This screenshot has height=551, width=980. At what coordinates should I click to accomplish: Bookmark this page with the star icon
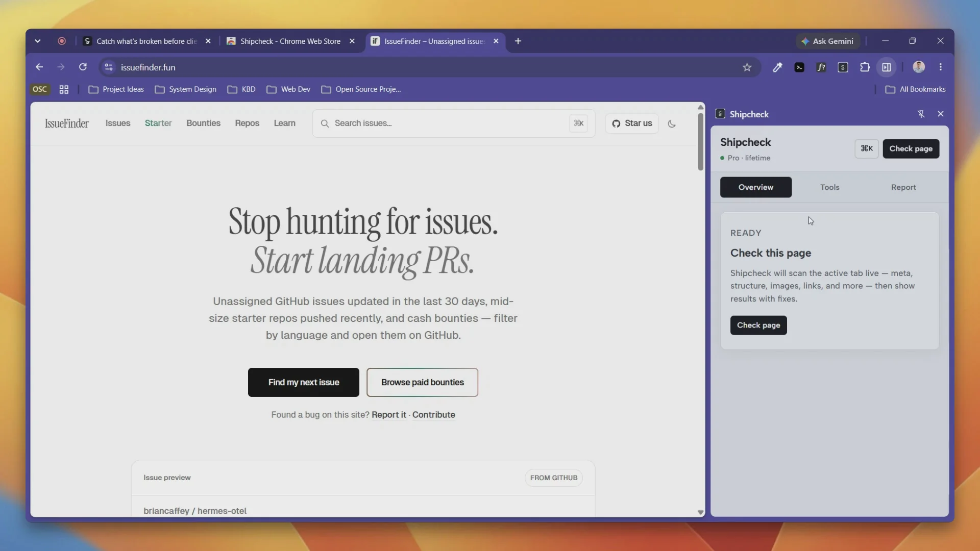[747, 67]
